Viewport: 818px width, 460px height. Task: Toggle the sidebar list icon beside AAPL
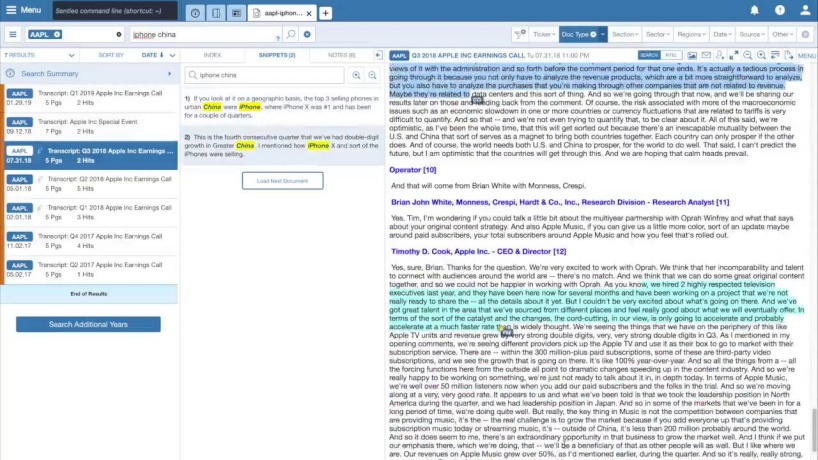click(x=13, y=34)
